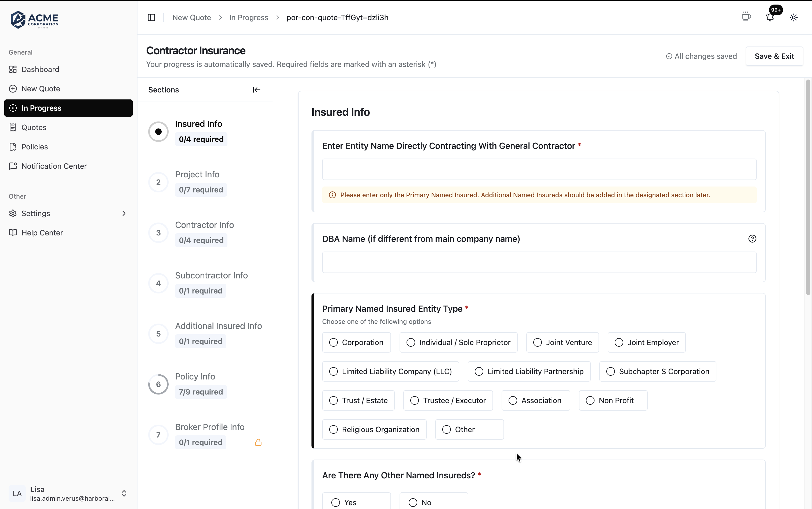The width and height of the screenshot is (812, 509).
Task: Click All changes saved status
Action: click(x=701, y=56)
